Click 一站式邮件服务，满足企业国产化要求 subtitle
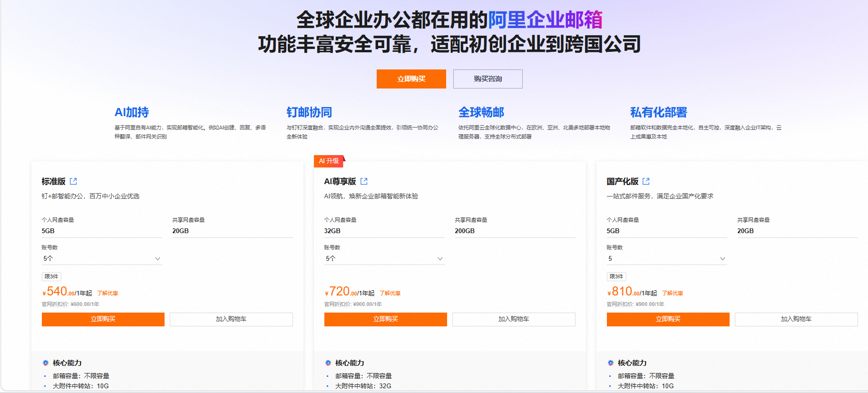868x393 pixels. tap(660, 196)
